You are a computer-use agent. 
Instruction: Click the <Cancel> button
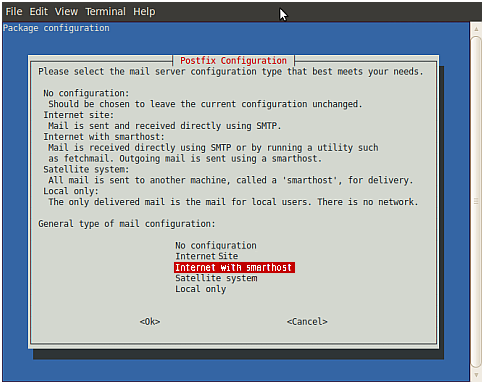[307, 321]
